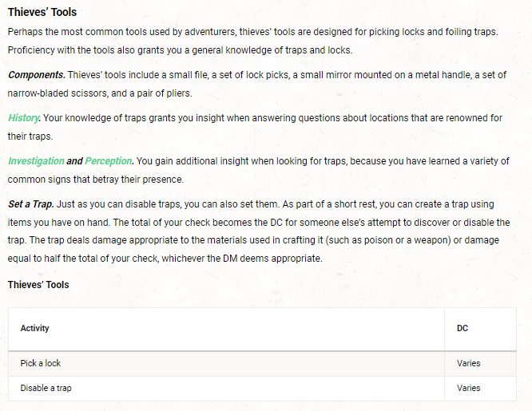Click Varies in the Pick a lock row
532x411 pixels.
[x=468, y=363]
